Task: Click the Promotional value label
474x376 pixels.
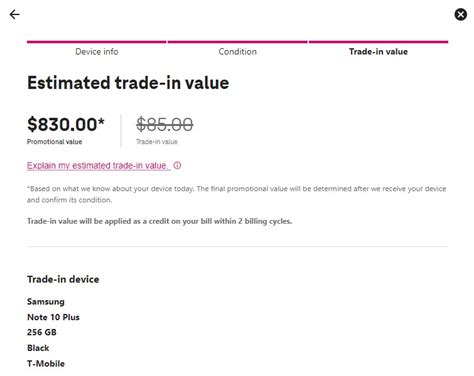Action: coord(54,142)
